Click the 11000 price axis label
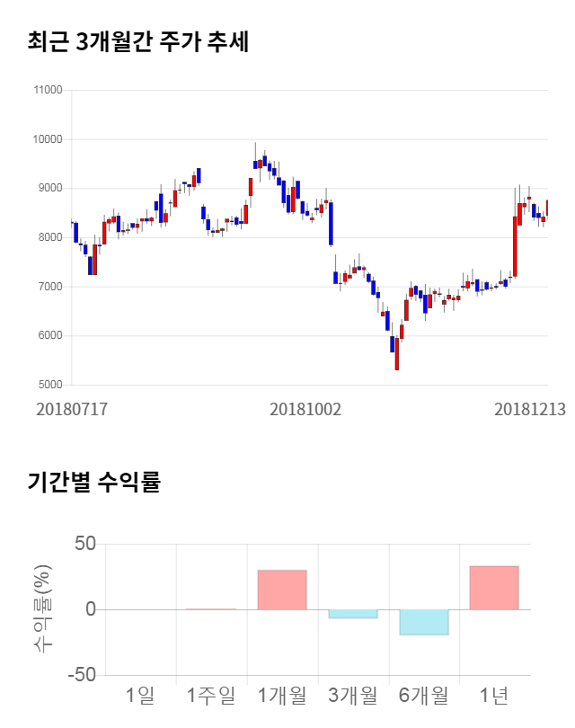This screenshot has height=728, width=575. 47,90
